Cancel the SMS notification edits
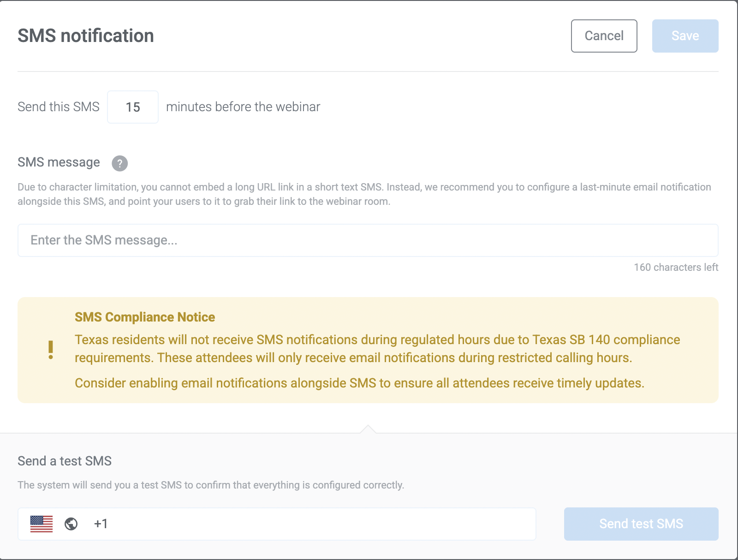Image resolution: width=738 pixels, height=560 pixels. point(604,36)
